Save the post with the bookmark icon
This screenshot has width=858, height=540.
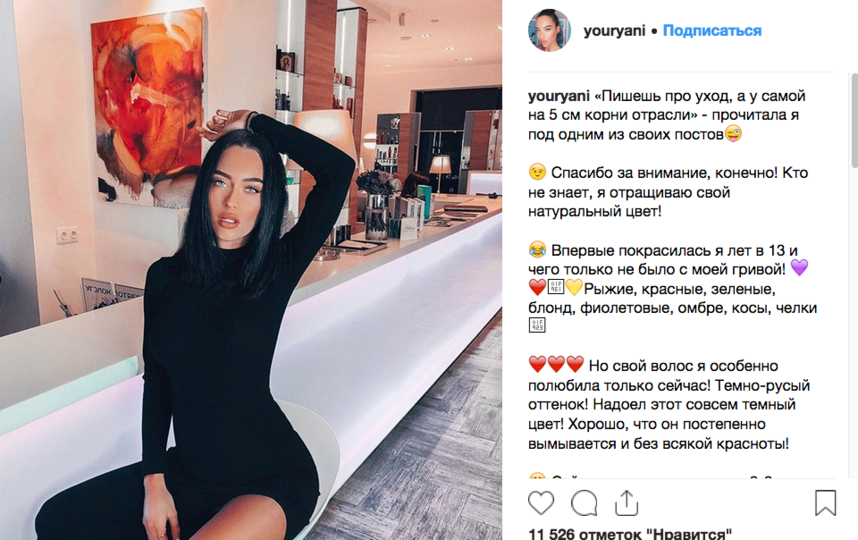pyautogui.click(x=825, y=502)
